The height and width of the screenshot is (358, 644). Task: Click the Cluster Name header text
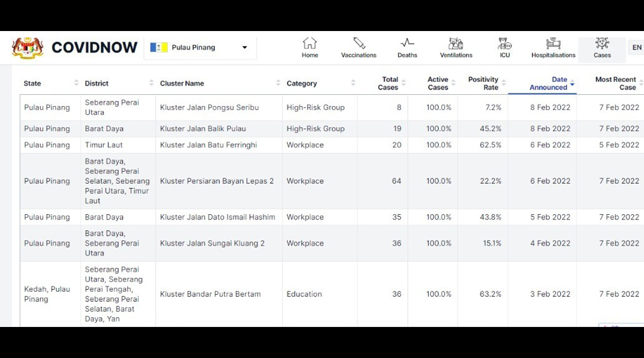(x=182, y=84)
